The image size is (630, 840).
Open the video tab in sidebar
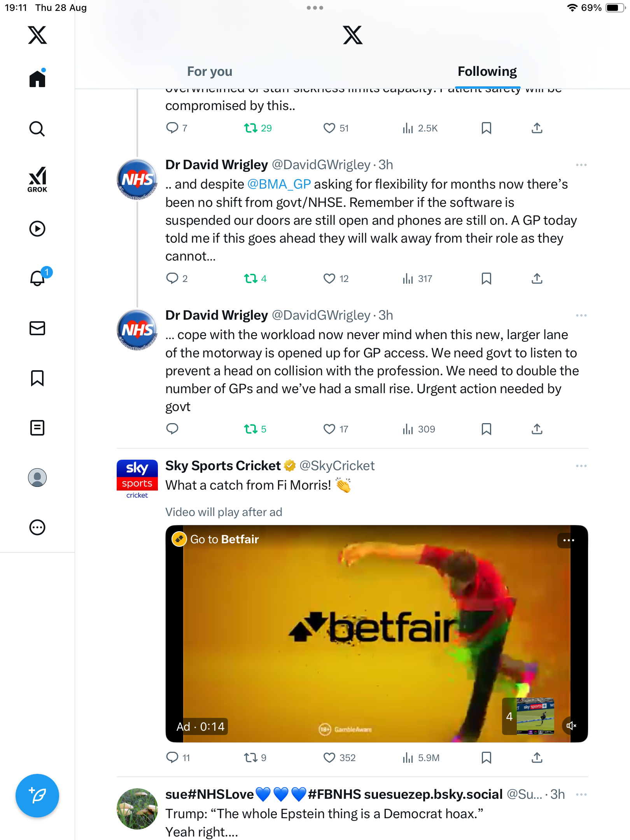pyautogui.click(x=37, y=229)
